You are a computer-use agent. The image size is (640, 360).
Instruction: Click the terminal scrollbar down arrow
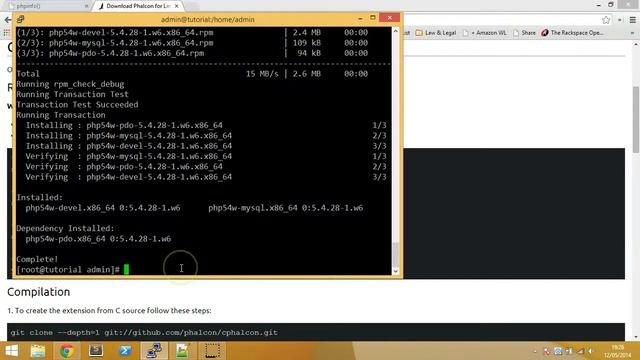click(395, 271)
